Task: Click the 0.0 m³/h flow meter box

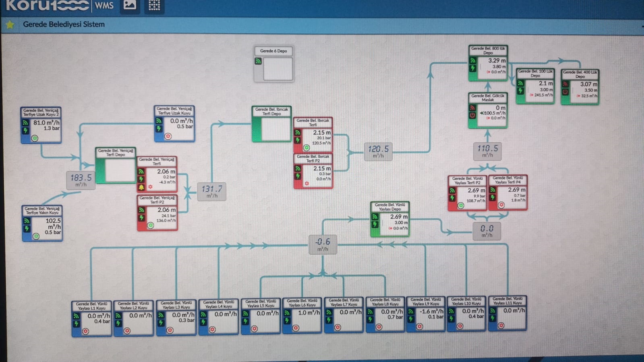Action: [487, 231]
